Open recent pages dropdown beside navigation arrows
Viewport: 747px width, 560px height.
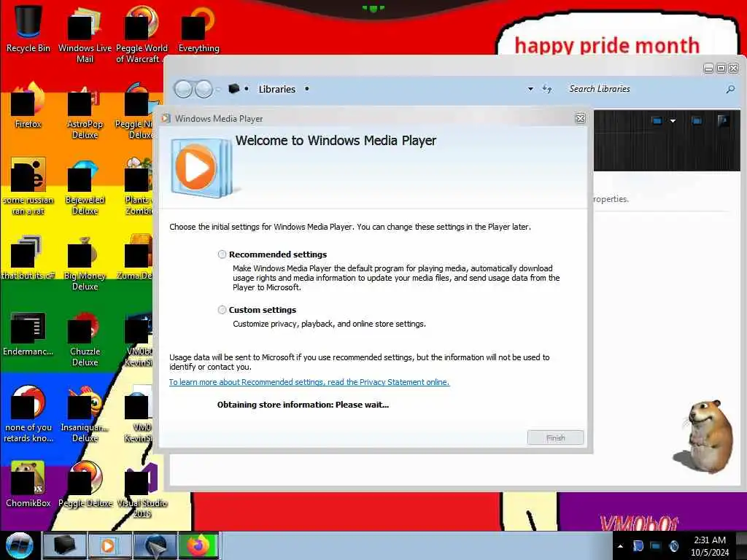coord(219,89)
